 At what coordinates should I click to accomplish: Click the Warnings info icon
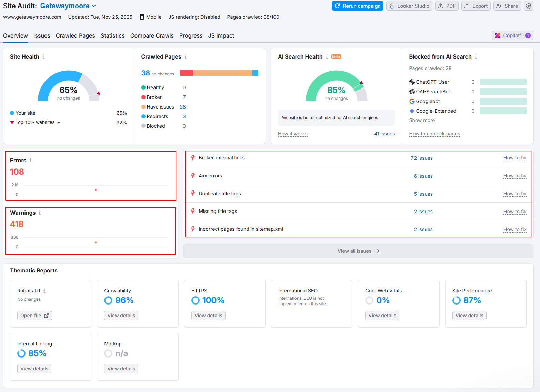pyautogui.click(x=40, y=213)
